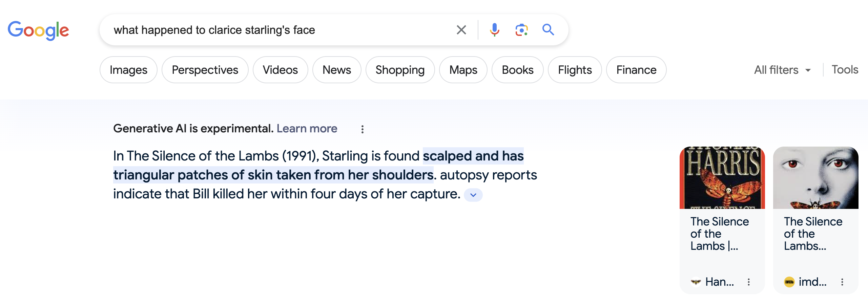Screen dimensions: 868x304
Task: Click the Learn more link
Action: pyautogui.click(x=307, y=129)
